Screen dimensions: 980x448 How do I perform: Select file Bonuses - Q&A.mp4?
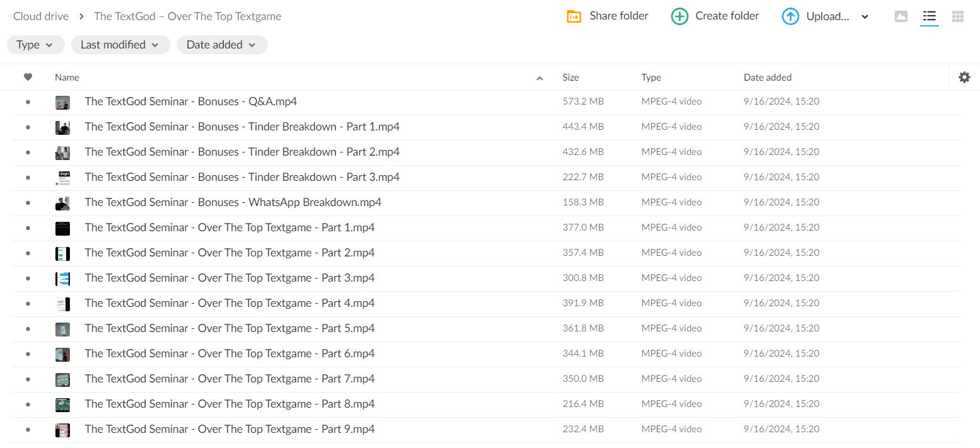[191, 101]
